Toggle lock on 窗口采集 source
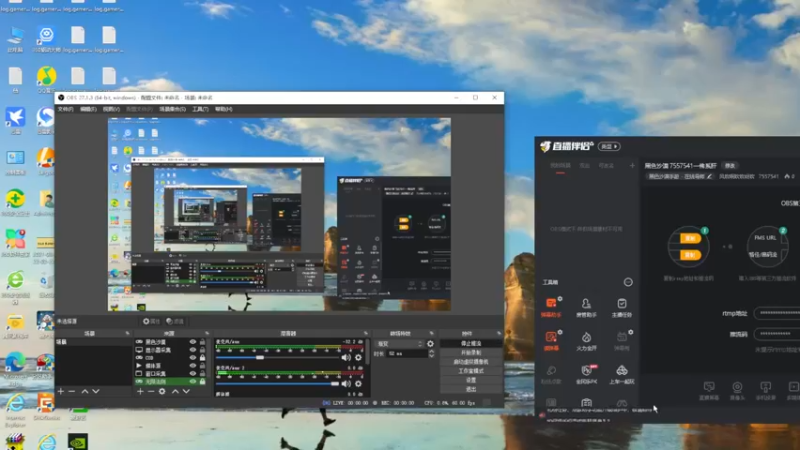This screenshot has height=450, width=800. pyautogui.click(x=203, y=373)
